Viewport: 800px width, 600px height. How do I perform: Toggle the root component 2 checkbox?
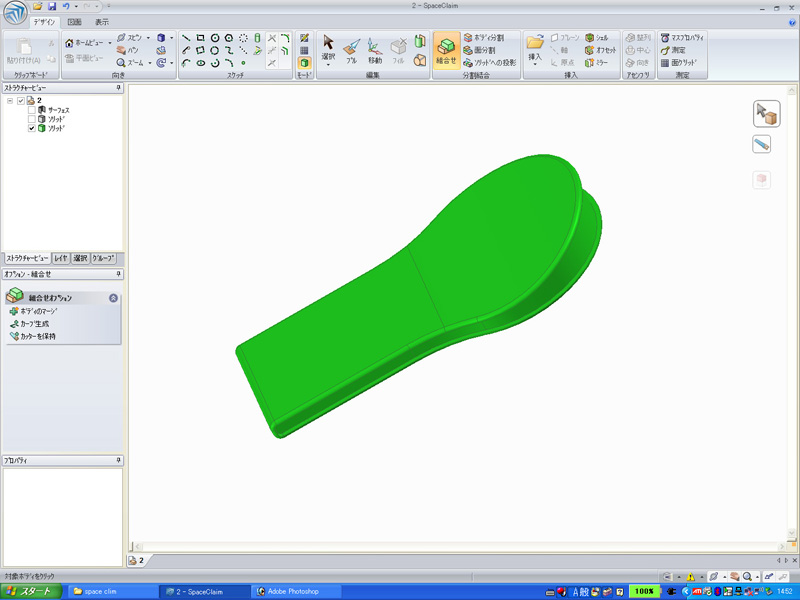[21, 100]
